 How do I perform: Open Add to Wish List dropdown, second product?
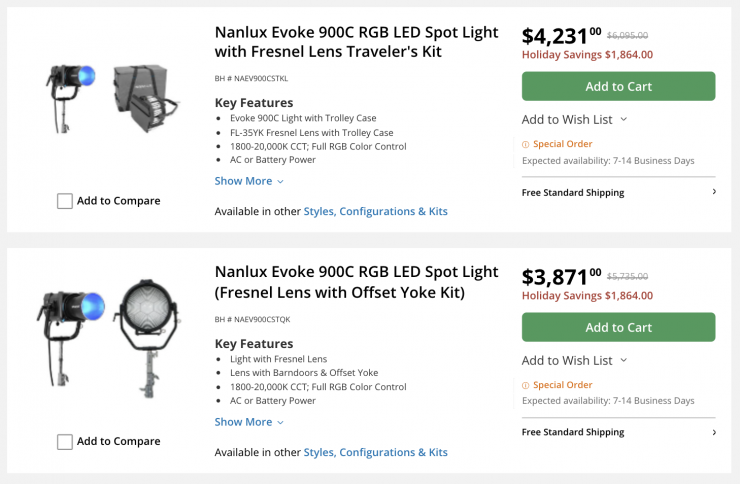pos(574,360)
